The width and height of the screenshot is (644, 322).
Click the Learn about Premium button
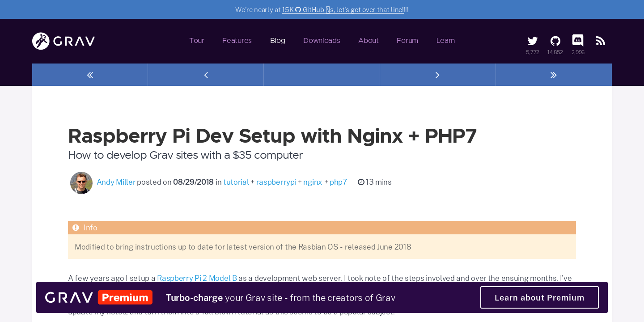pyautogui.click(x=539, y=297)
